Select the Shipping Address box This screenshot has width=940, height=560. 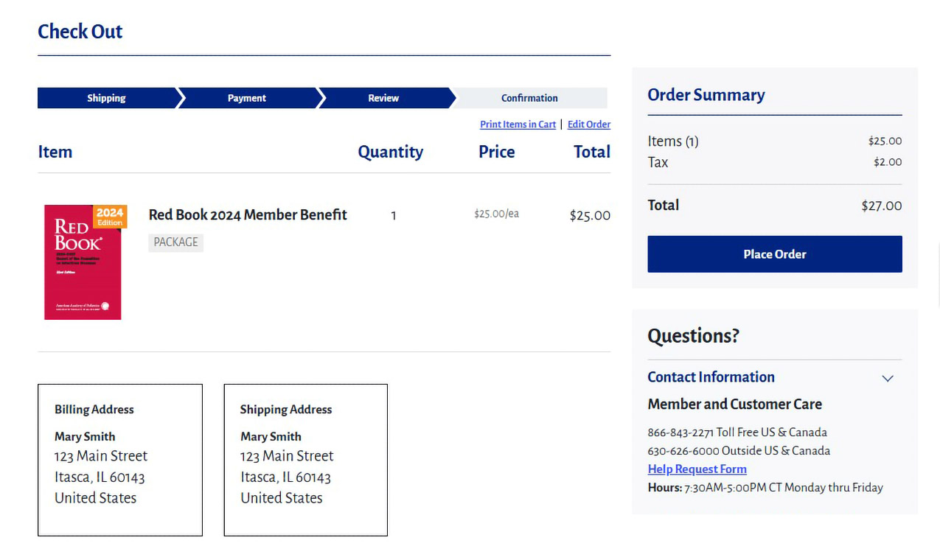305,460
